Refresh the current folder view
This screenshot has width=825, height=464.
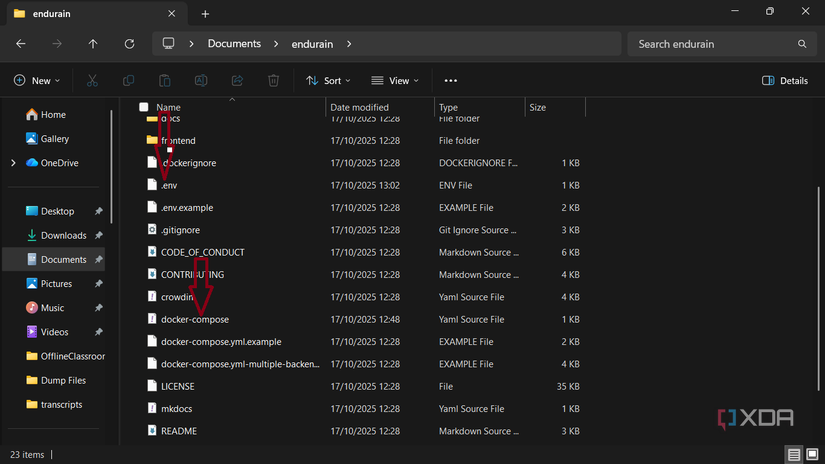[x=129, y=44]
